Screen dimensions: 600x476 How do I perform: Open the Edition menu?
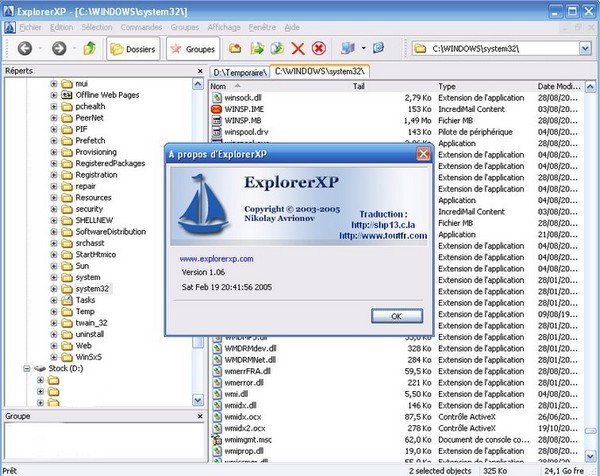[x=62, y=27]
